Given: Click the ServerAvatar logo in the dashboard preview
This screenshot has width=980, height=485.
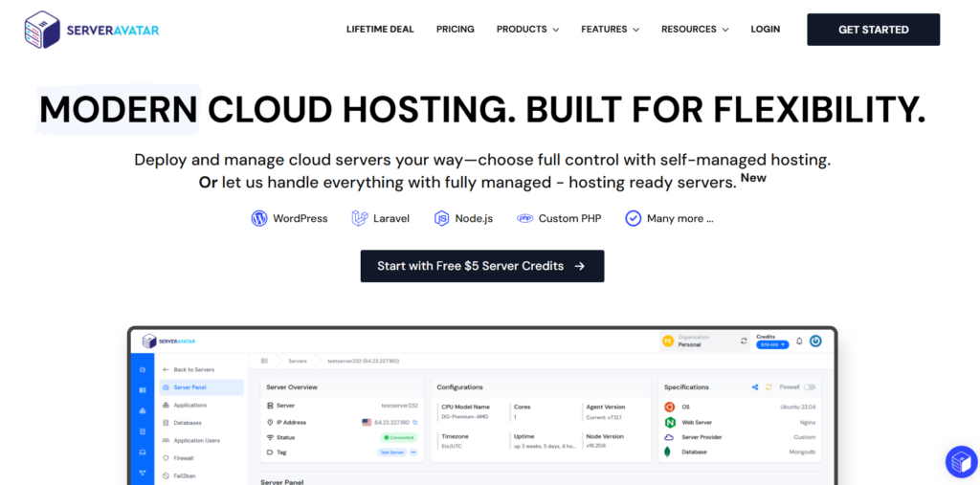Looking at the screenshot, I should pyautogui.click(x=168, y=342).
